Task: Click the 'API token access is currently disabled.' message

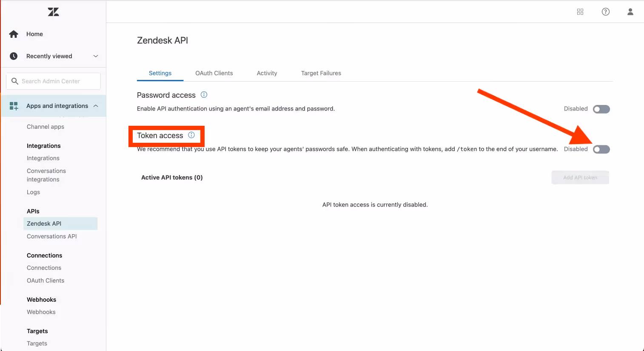Action: [x=375, y=205]
